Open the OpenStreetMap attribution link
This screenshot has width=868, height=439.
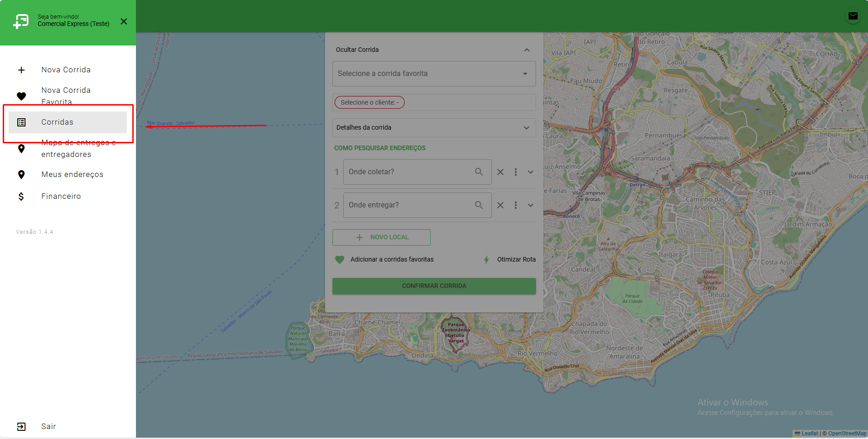(847, 434)
